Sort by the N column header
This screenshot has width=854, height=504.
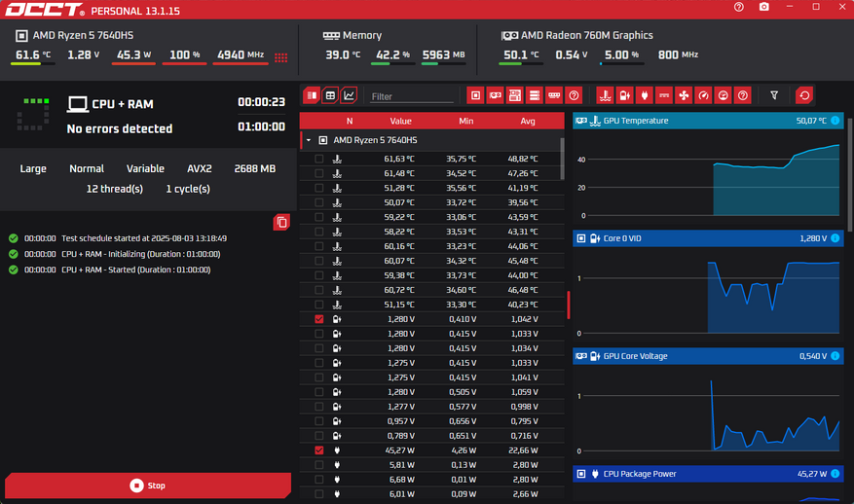[350, 122]
